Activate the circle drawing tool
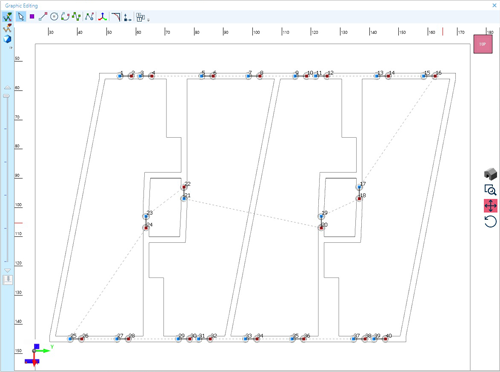500x372 pixels. coord(54,16)
